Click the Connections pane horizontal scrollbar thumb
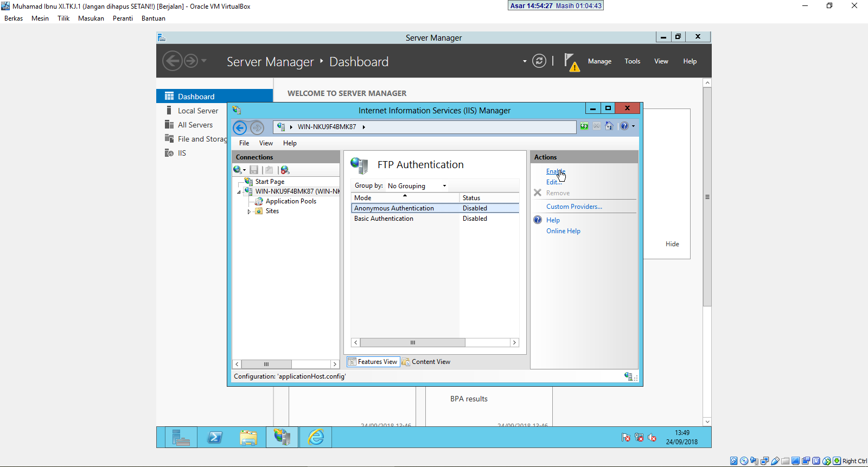868x467 pixels. (266, 364)
